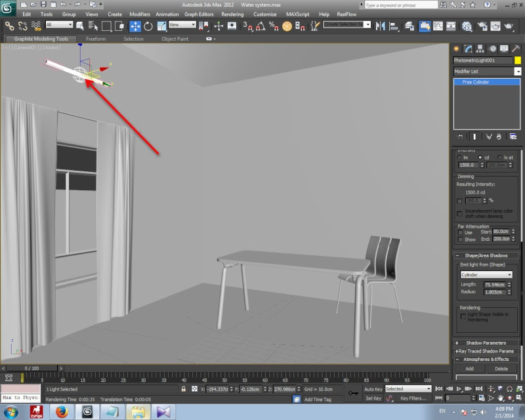
Task: Toggle Auto Key mode
Action: pyautogui.click(x=373, y=389)
